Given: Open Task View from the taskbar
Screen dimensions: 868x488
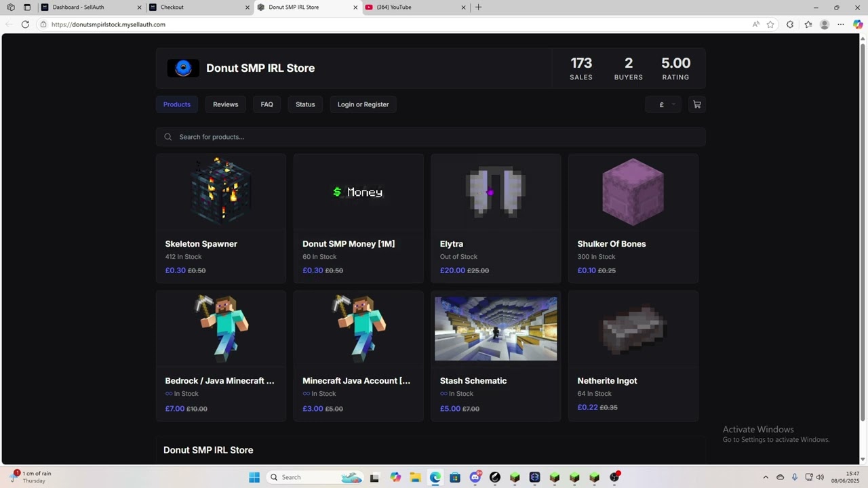Looking at the screenshot, I should [374, 477].
